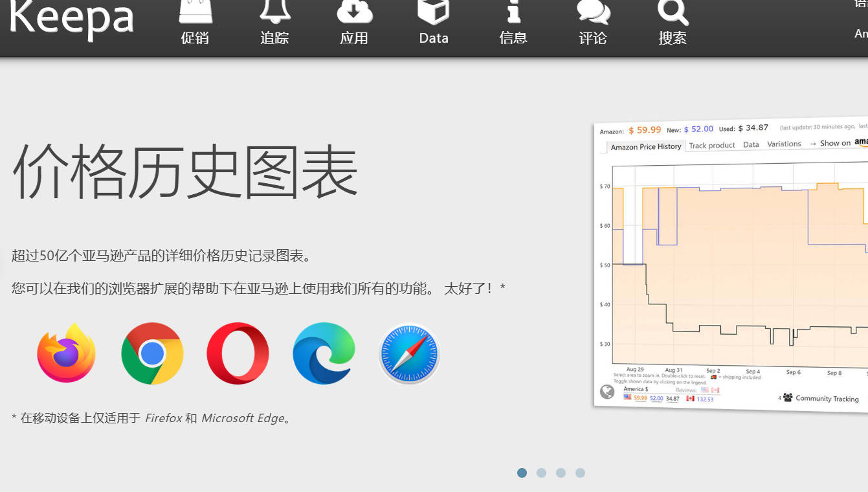Open the 语言 language selector top right
The height and width of the screenshot is (492, 868).
coord(861,5)
